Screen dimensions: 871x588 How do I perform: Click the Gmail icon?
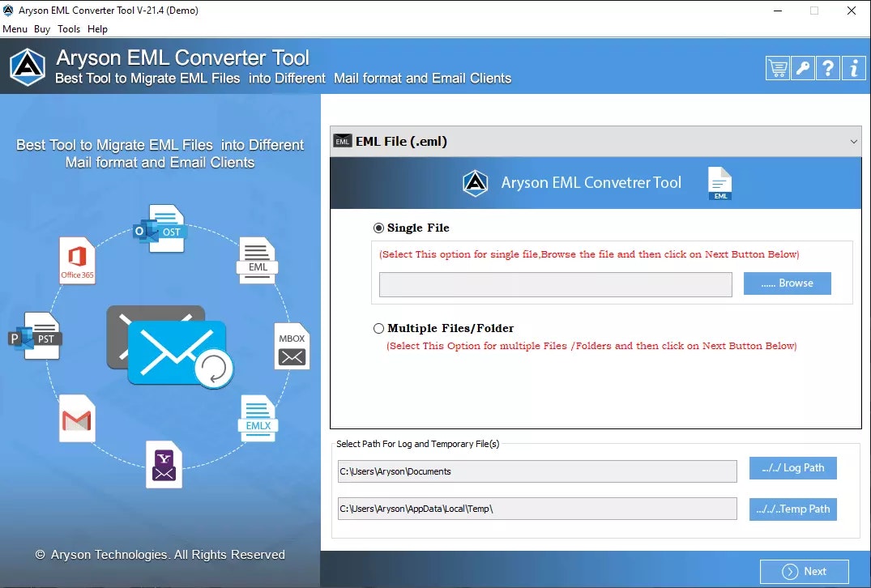(77, 419)
